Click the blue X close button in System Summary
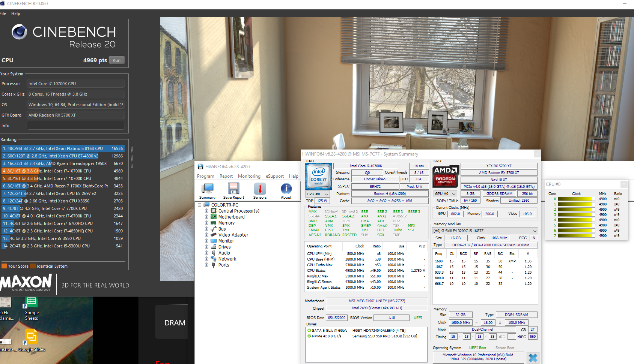 pos(533,358)
